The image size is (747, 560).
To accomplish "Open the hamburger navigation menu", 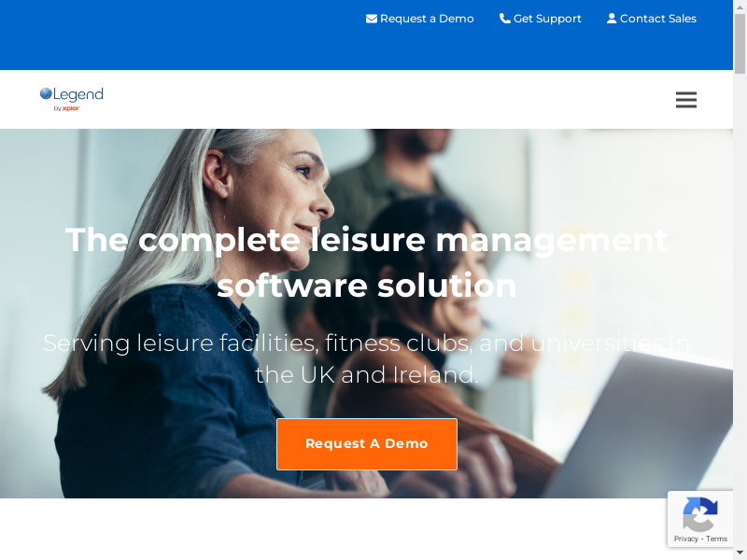I will coord(686,100).
